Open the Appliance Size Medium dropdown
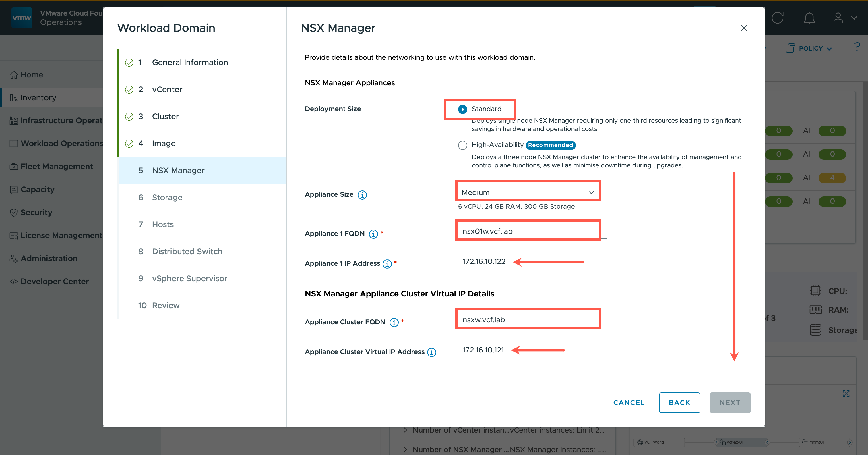The height and width of the screenshot is (455, 868). tap(527, 192)
